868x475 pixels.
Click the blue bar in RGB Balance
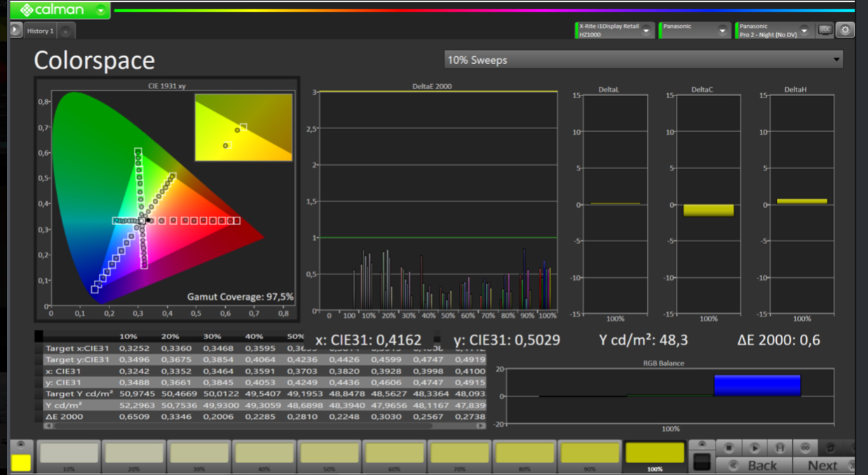(757, 386)
